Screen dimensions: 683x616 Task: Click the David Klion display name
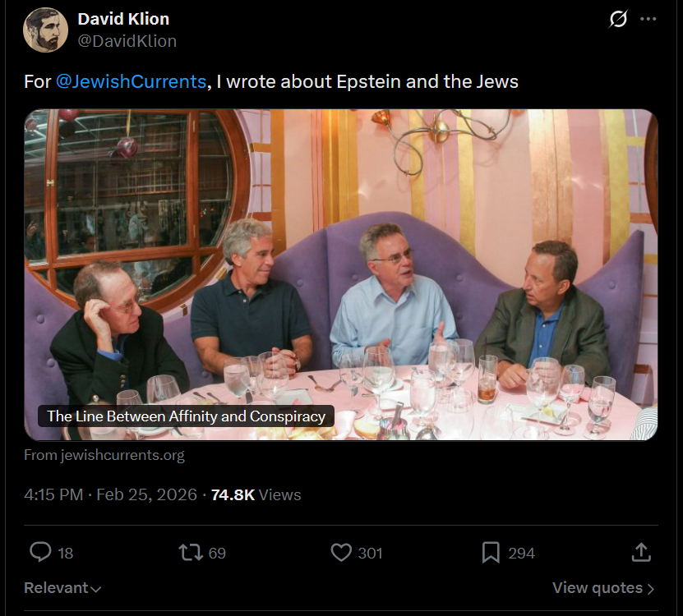[x=123, y=19]
